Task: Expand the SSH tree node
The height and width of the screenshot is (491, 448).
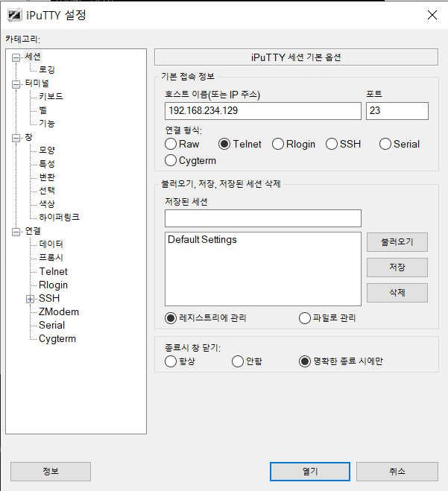Action: coord(30,299)
